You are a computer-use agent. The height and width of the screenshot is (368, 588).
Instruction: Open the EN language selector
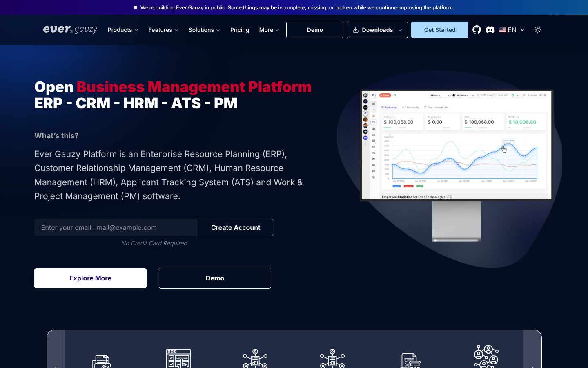click(512, 30)
